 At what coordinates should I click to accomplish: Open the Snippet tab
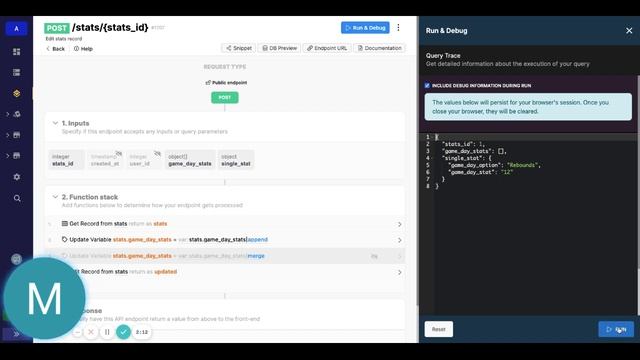point(239,48)
